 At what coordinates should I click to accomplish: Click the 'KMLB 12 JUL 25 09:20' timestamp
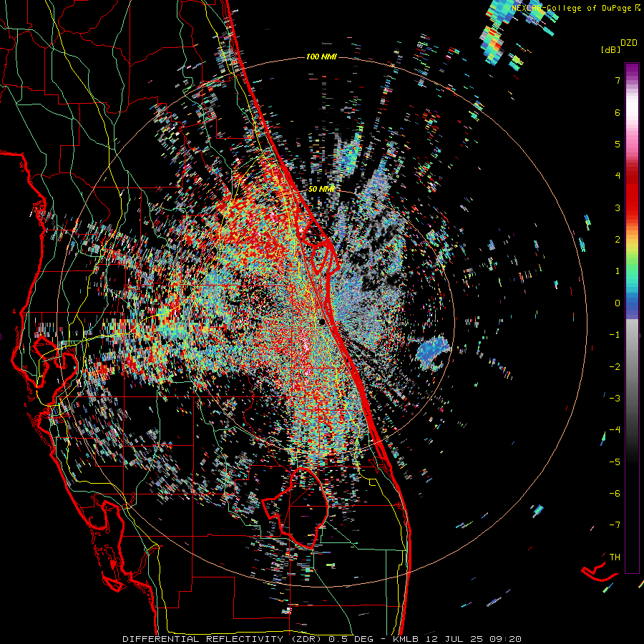457,639
